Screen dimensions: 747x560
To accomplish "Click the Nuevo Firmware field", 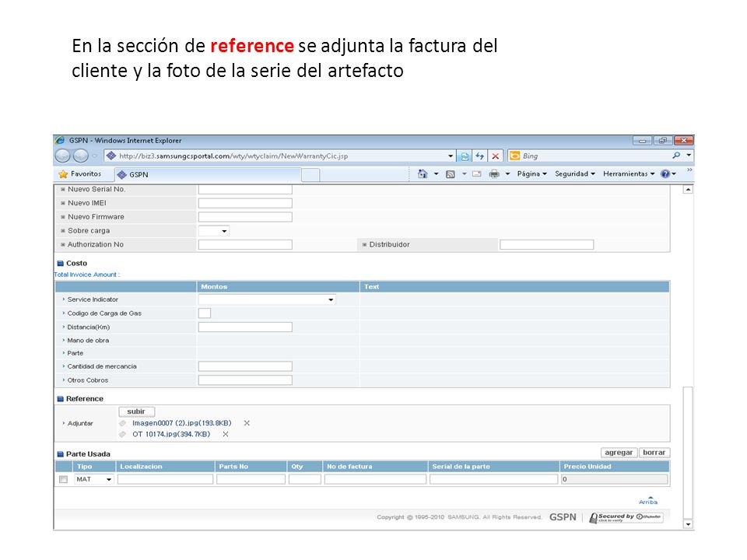I will point(245,217).
